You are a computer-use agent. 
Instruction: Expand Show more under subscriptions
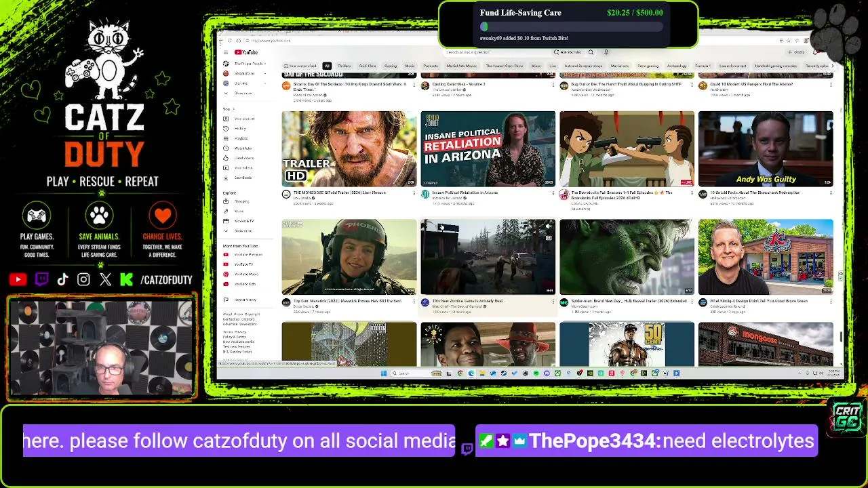pyautogui.click(x=243, y=93)
